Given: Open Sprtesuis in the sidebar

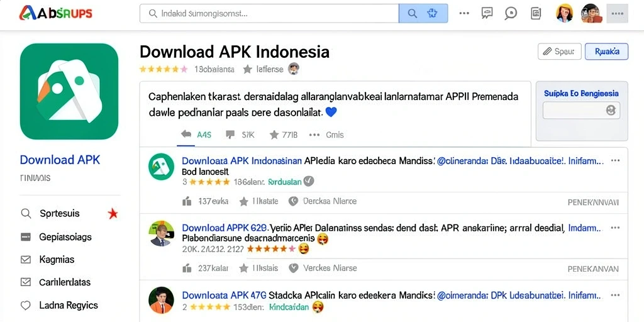Looking at the screenshot, I should point(60,213).
